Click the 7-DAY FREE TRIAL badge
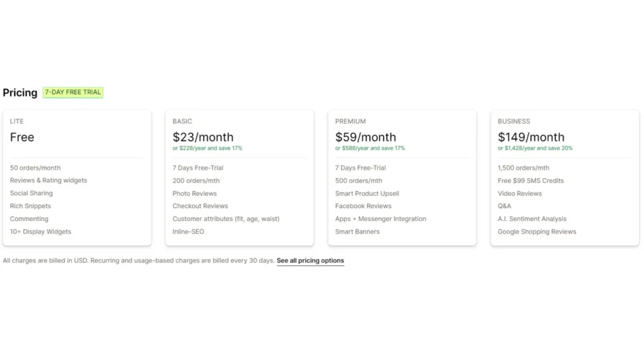644x362 pixels. (x=73, y=92)
